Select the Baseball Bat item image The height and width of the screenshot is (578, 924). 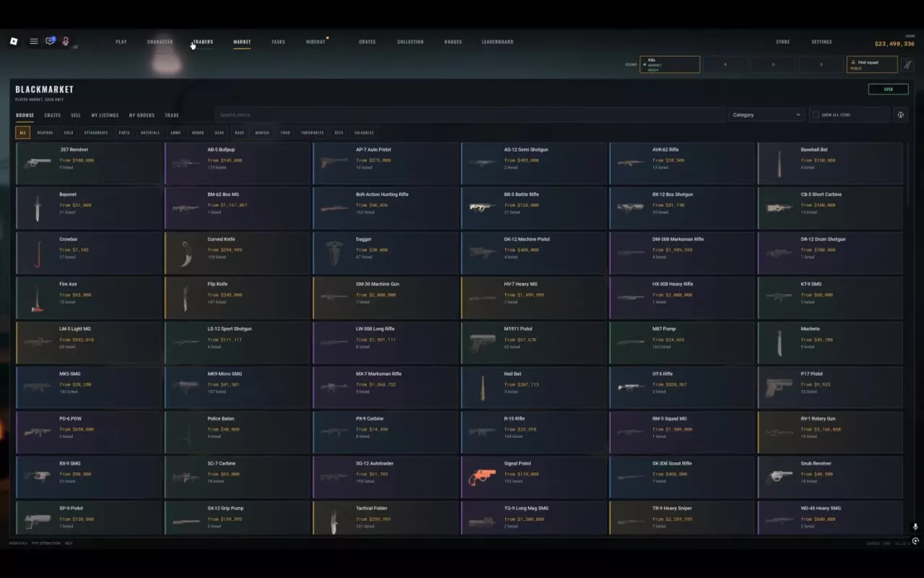780,164
